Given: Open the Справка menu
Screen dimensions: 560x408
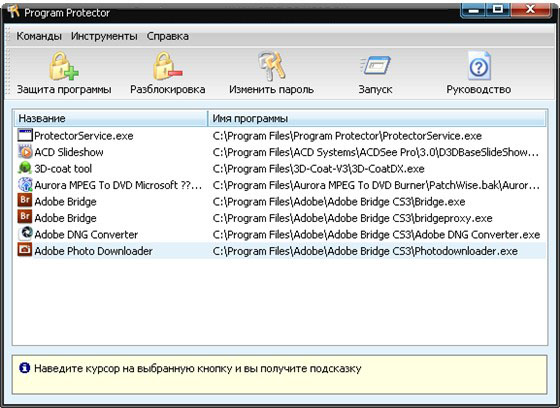Looking at the screenshot, I should pos(168,36).
